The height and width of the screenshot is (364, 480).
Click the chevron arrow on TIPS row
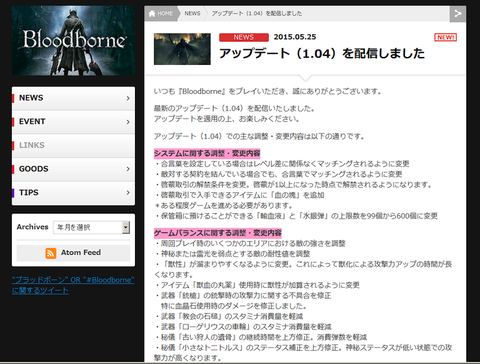click(x=128, y=193)
